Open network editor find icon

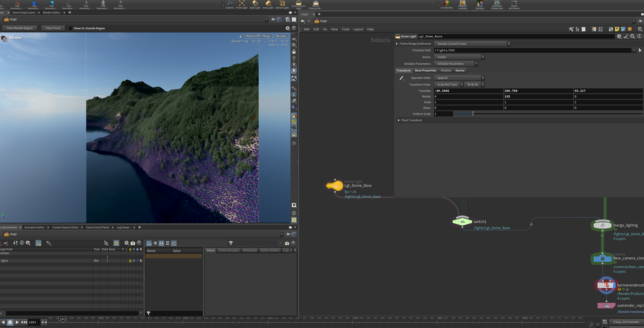tap(640, 29)
